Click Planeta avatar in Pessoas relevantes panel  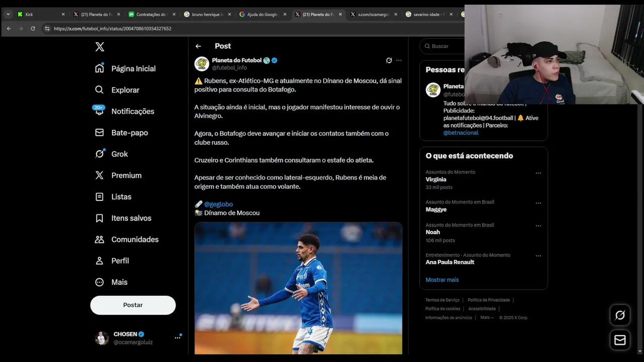[x=433, y=90]
